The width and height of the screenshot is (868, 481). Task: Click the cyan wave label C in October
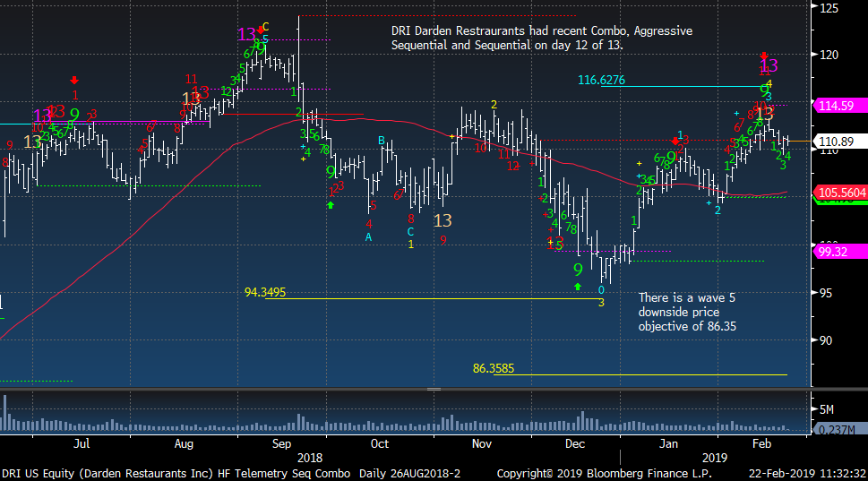[411, 232]
